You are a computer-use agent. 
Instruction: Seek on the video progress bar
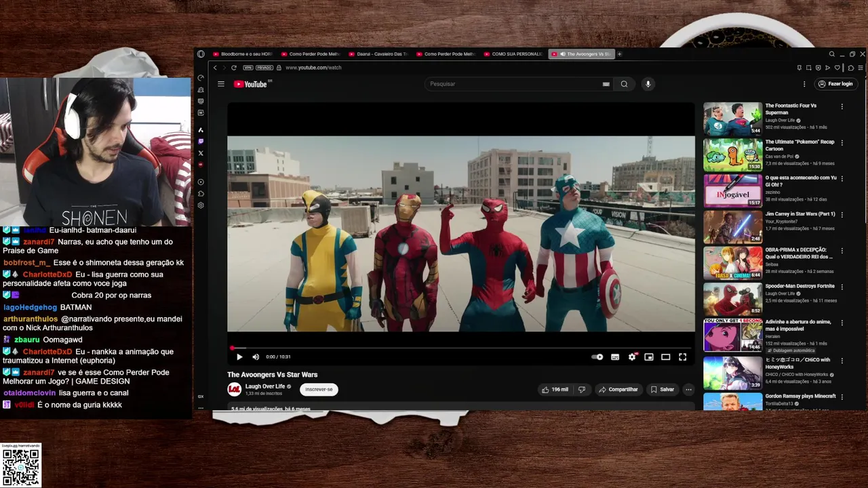pyautogui.click(x=461, y=348)
